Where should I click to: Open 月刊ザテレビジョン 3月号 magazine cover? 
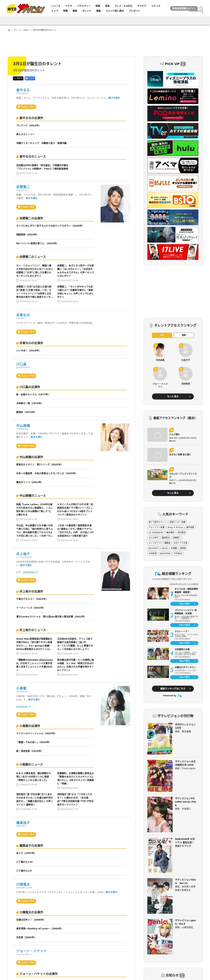[160, 738]
